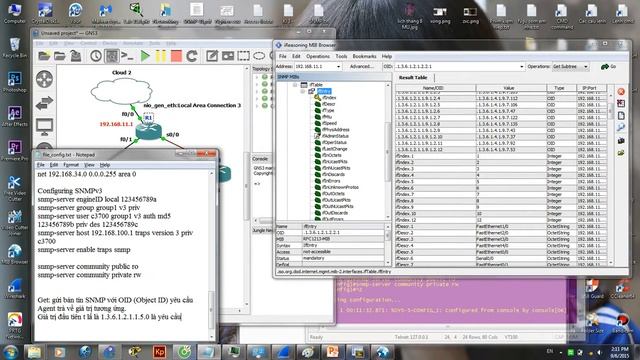The height and width of the screenshot is (360, 640).
Task: Expand first node in GNS3 Topology Summary
Action: coord(257,77)
